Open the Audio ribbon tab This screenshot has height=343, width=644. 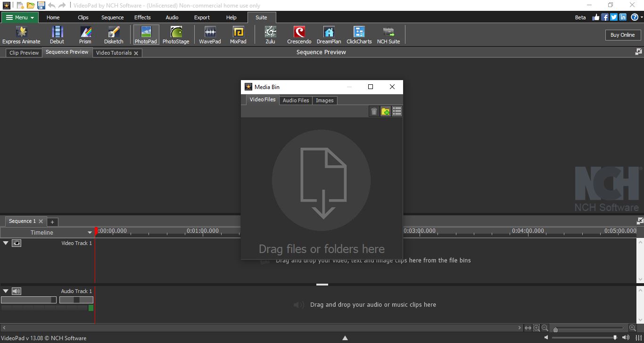[x=172, y=17]
